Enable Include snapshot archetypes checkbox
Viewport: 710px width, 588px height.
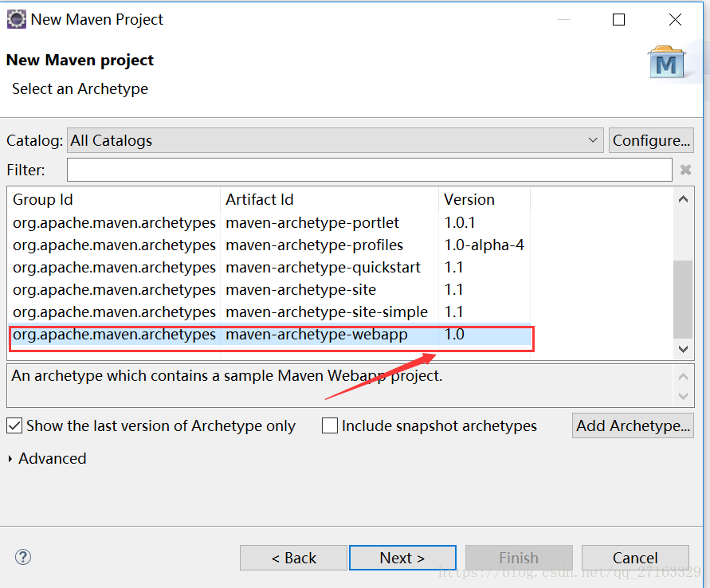pos(330,425)
